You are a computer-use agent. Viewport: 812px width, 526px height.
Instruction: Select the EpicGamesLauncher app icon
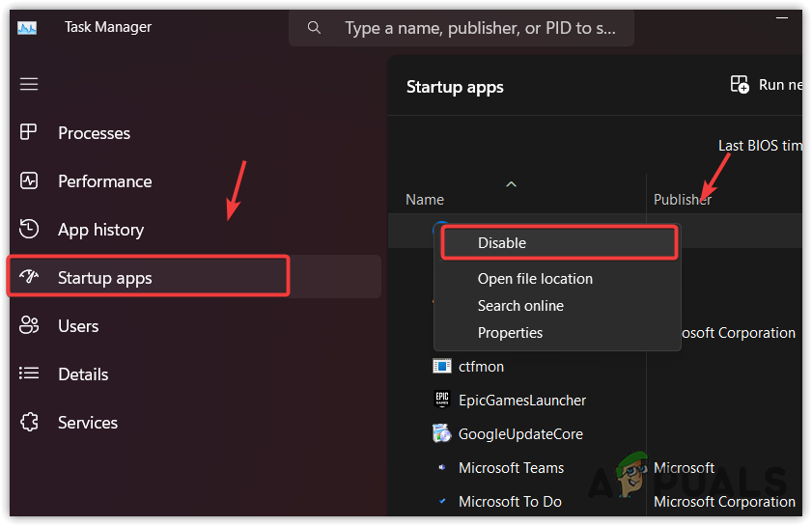point(442,400)
